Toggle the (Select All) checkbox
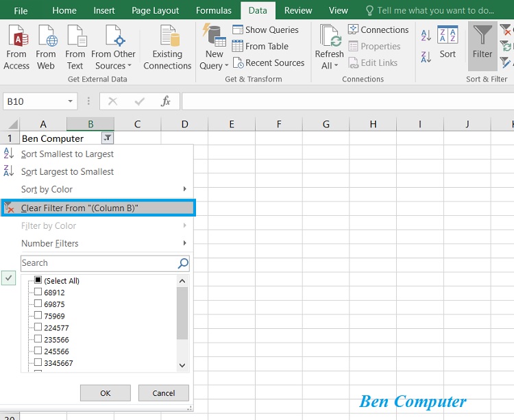514x420 pixels. point(38,280)
